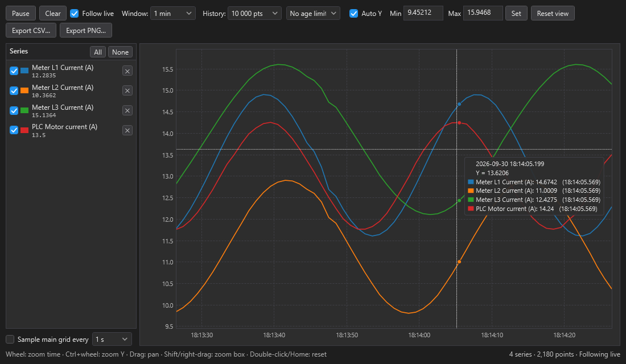This screenshot has height=364, width=626.
Task: Toggle Meter L1 Current visibility checkbox
Action: (14, 71)
